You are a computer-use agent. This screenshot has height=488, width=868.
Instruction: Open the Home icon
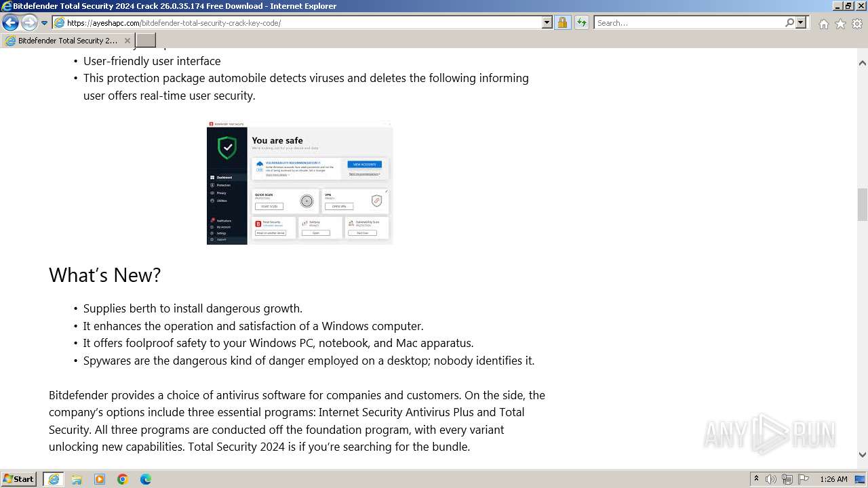823,24
